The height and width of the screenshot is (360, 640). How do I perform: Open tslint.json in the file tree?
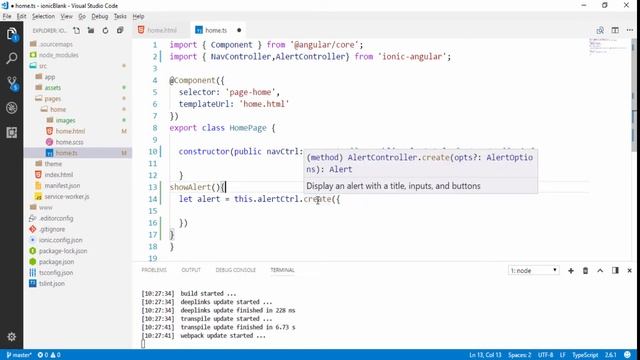pos(78,284)
